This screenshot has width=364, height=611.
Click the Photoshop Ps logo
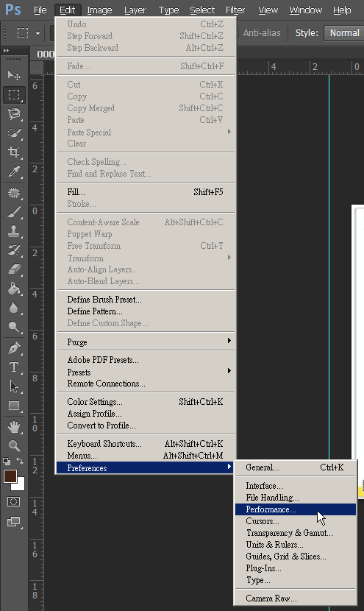(13, 10)
